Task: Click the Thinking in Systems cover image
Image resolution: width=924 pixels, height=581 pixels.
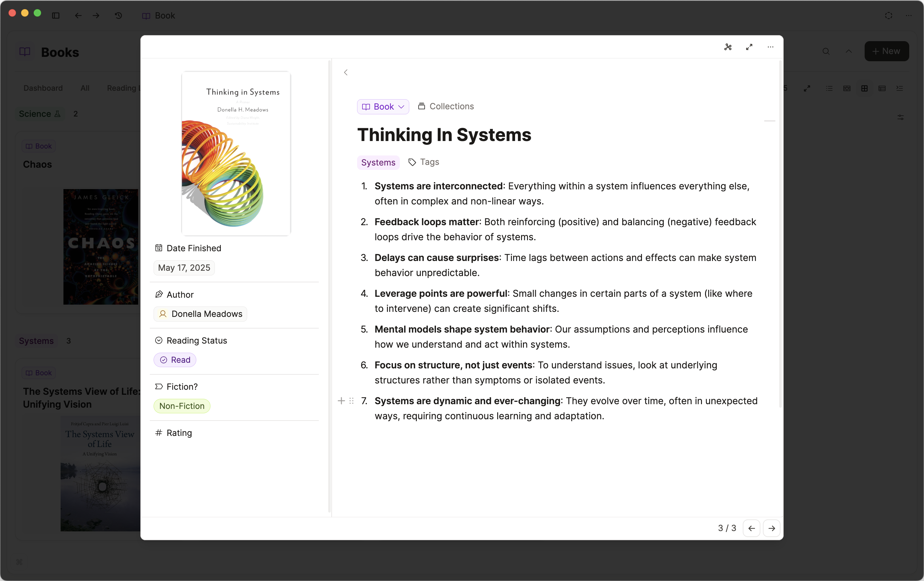Action: pyautogui.click(x=236, y=154)
